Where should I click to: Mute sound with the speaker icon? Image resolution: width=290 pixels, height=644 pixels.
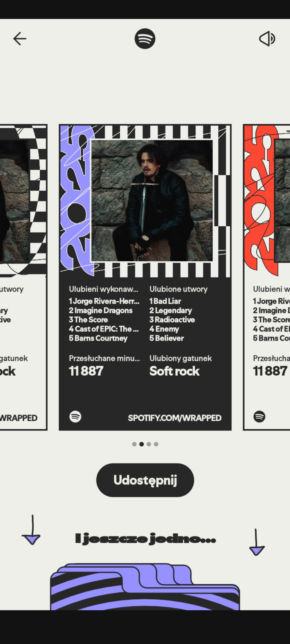pos(267,39)
